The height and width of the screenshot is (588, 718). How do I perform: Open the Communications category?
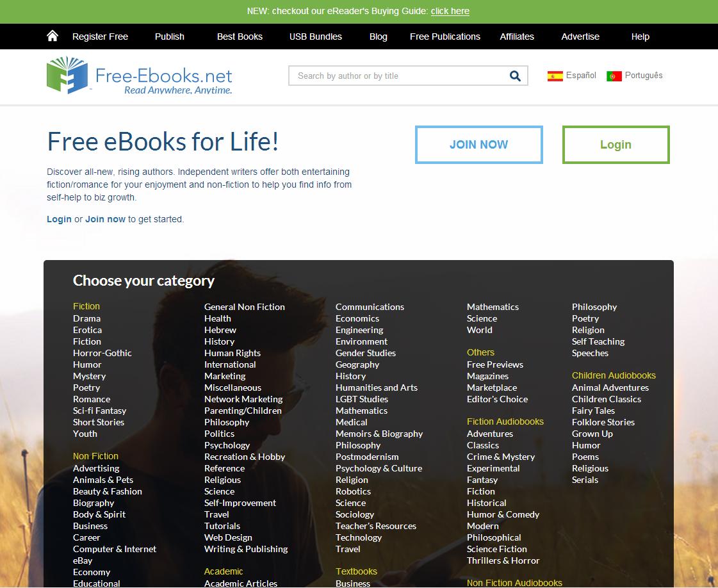(x=370, y=307)
